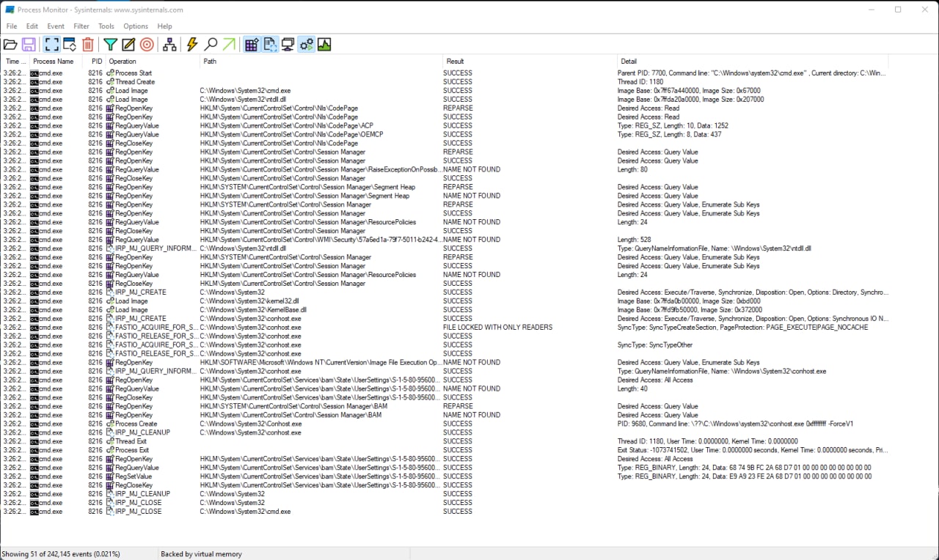Click the Path column header
939x560 pixels.
click(321, 62)
